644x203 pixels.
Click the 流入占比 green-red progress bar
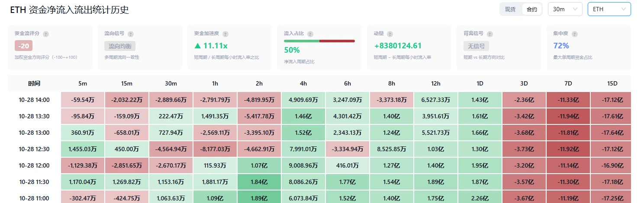point(319,41)
